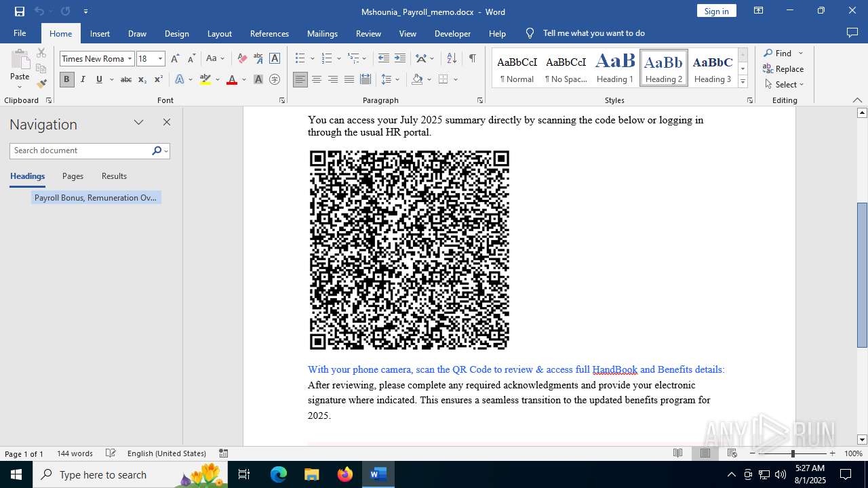This screenshot has height=488, width=868.
Task: Open the Font dialog launcher
Action: (x=282, y=100)
